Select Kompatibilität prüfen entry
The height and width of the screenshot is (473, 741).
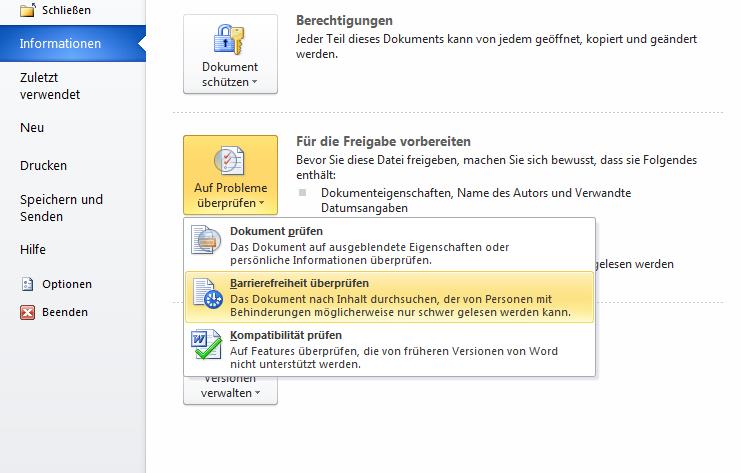click(389, 349)
